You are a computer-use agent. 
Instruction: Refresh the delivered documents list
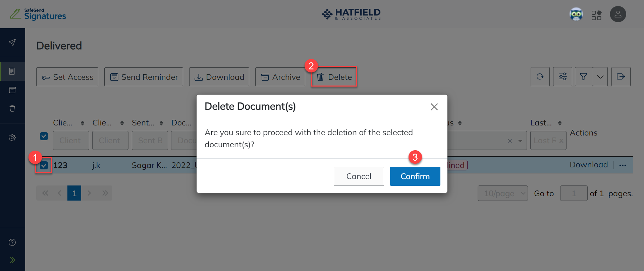(x=540, y=76)
